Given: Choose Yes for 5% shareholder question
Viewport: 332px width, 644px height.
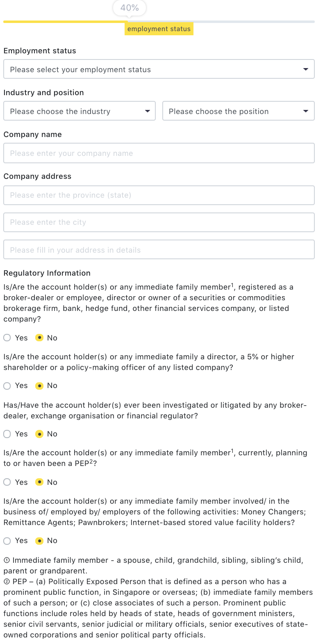Looking at the screenshot, I should 7,386.
